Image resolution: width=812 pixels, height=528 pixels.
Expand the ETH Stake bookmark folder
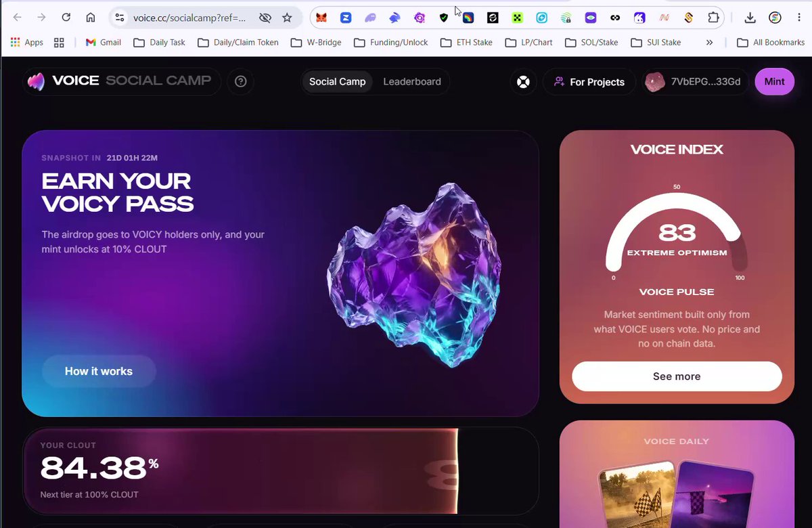[466, 42]
